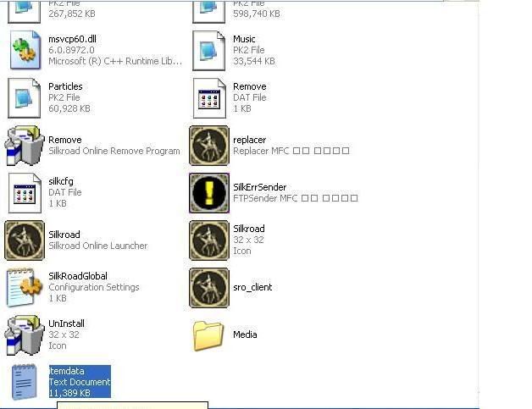Click the Configuration Settings type text
This screenshot has width=532, height=409.
[x=94, y=287]
